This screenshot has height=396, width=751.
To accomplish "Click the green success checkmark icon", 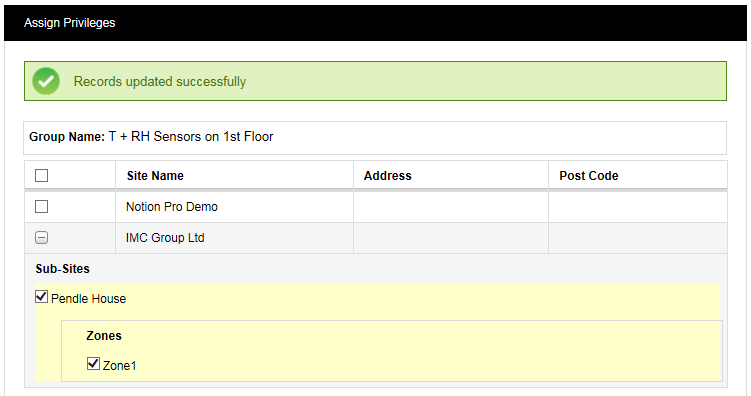I will click(46, 81).
